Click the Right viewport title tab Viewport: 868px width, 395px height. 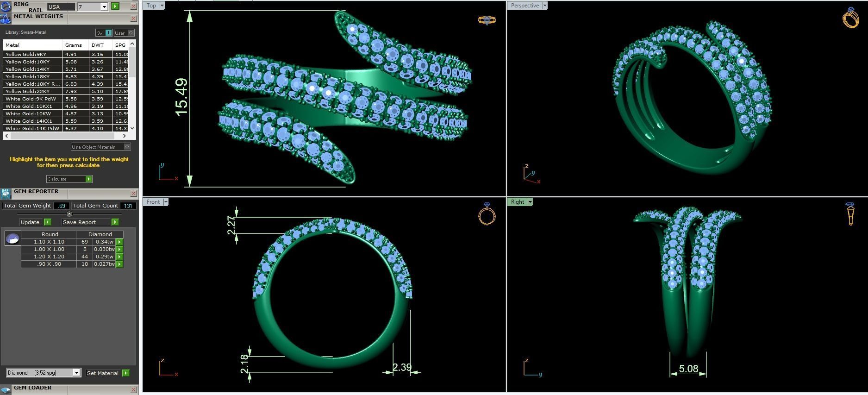(x=518, y=202)
